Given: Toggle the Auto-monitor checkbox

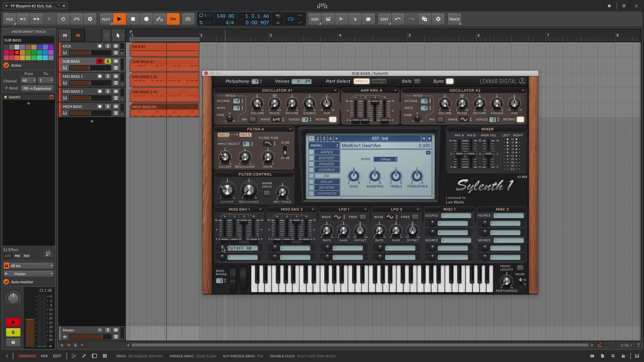Looking at the screenshot, I should pyautogui.click(x=6, y=282).
